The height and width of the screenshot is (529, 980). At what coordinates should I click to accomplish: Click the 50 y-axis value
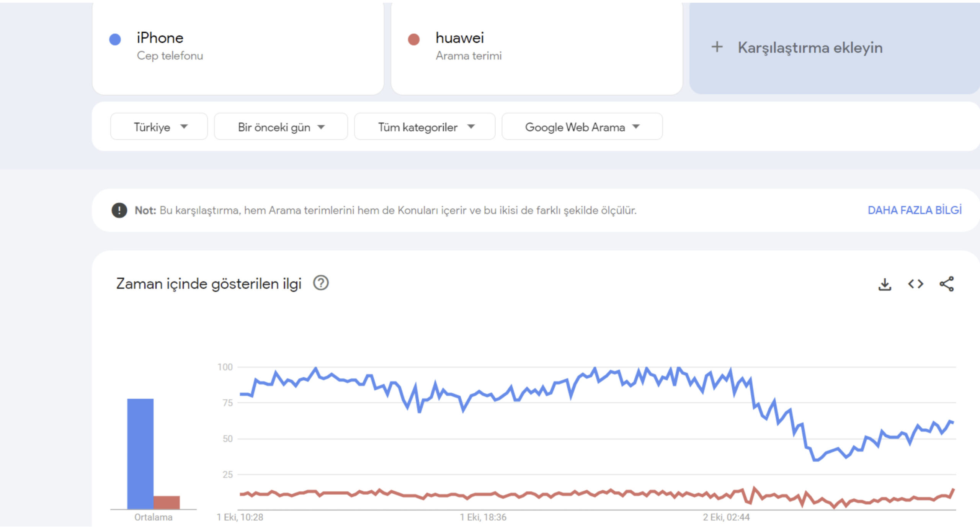227,439
